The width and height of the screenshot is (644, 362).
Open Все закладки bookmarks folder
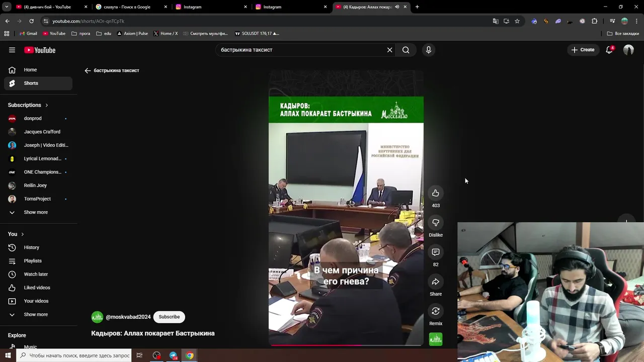(x=623, y=33)
